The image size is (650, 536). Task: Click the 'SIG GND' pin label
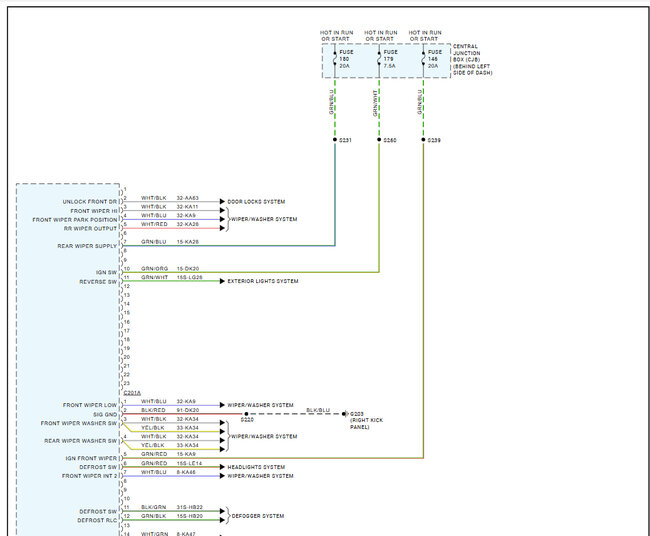click(x=105, y=415)
